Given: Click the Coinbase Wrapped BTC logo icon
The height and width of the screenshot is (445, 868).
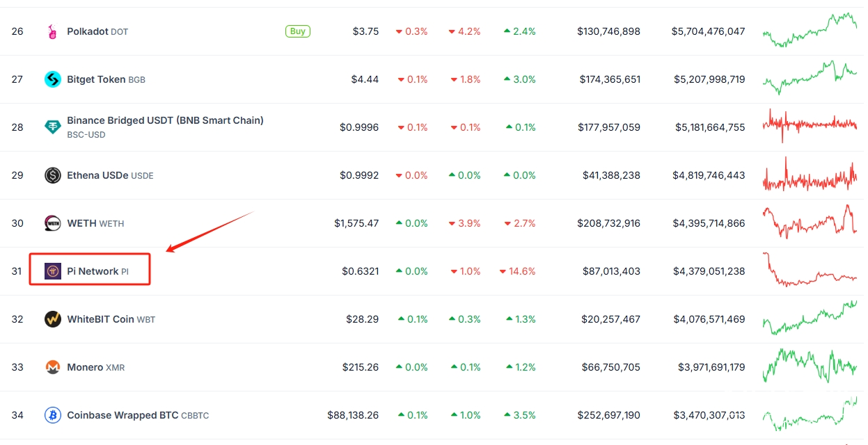Looking at the screenshot, I should coord(53,415).
